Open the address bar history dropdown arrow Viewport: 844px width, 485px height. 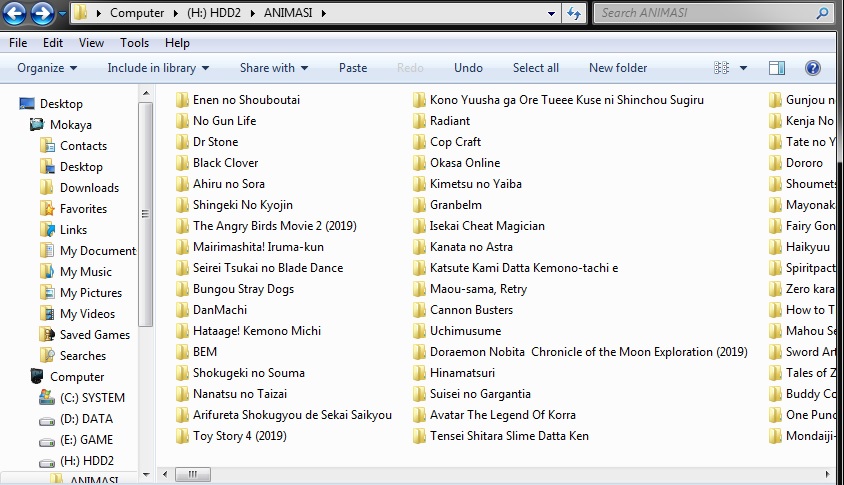click(x=551, y=13)
